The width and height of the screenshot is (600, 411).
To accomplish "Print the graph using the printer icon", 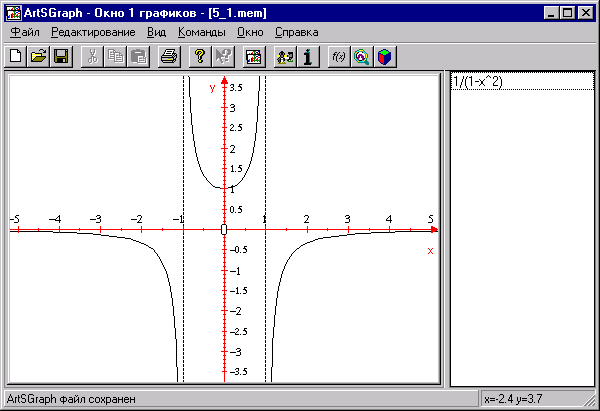I will [169, 57].
